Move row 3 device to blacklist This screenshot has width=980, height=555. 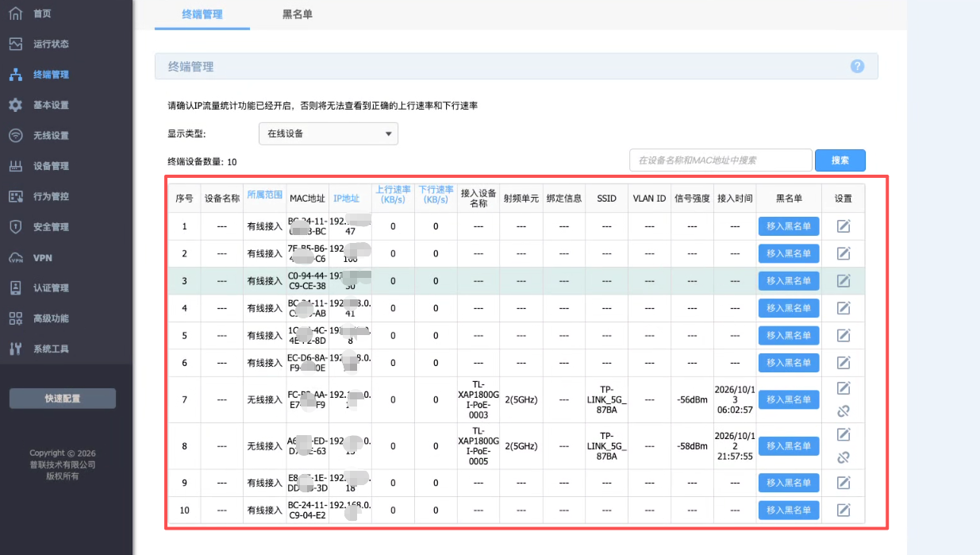click(789, 280)
